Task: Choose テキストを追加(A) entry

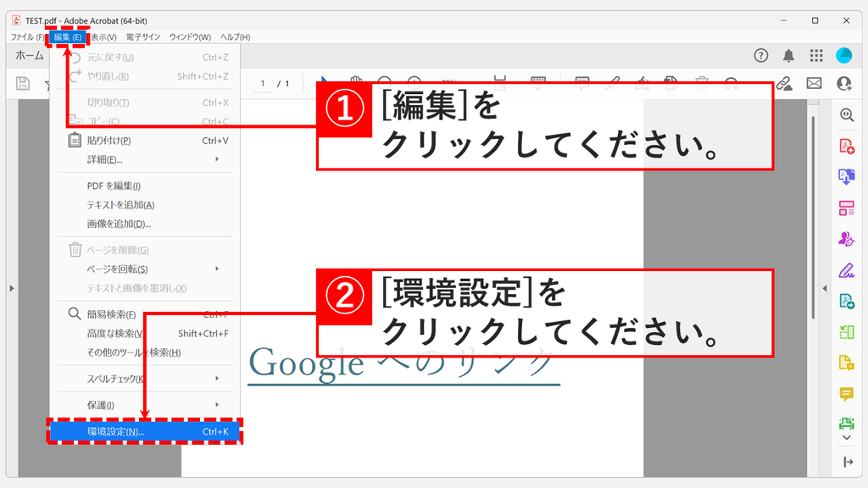Action: pos(145,205)
